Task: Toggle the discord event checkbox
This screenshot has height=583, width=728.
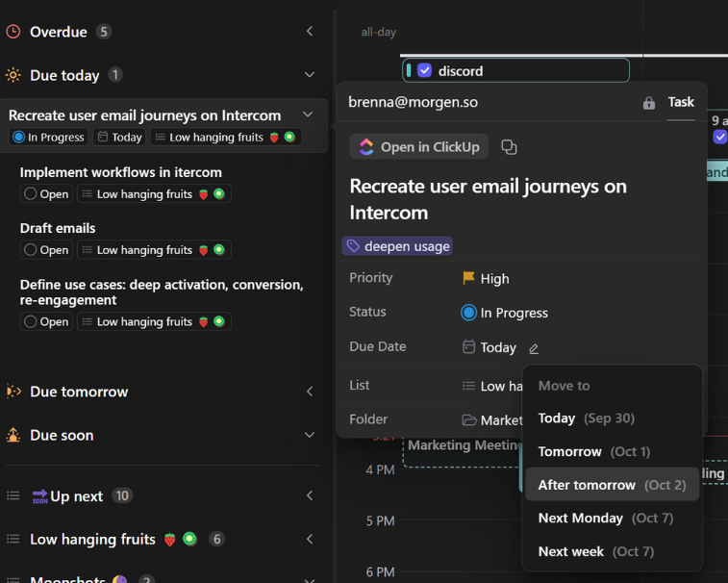Action: coord(424,70)
